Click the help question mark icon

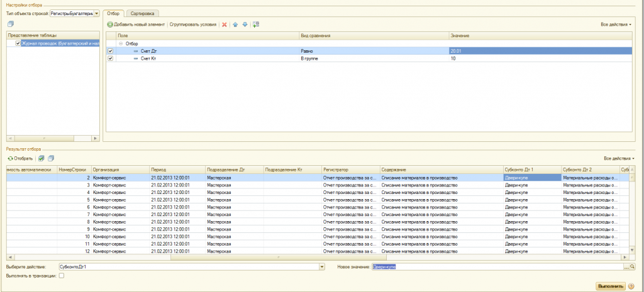tap(631, 286)
